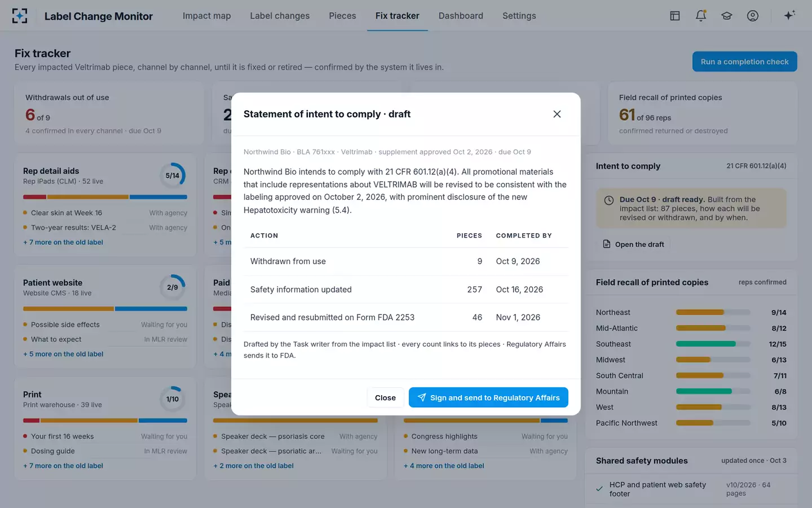Open the layout panel icon in header
The height and width of the screenshot is (508, 812).
pyautogui.click(x=675, y=16)
